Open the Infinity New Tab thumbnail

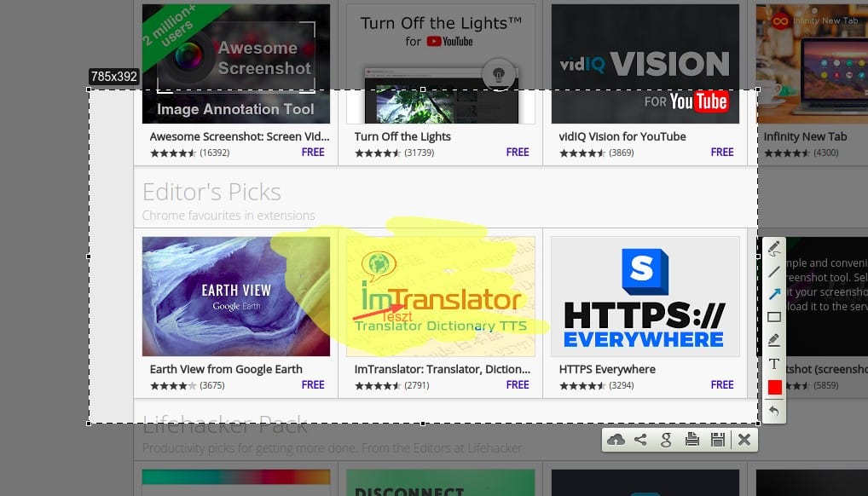pyautogui.click(x=812, y=64)
